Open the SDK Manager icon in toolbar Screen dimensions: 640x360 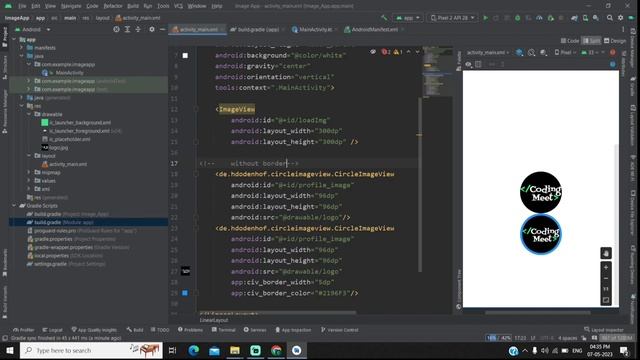[x=596, y=18]
